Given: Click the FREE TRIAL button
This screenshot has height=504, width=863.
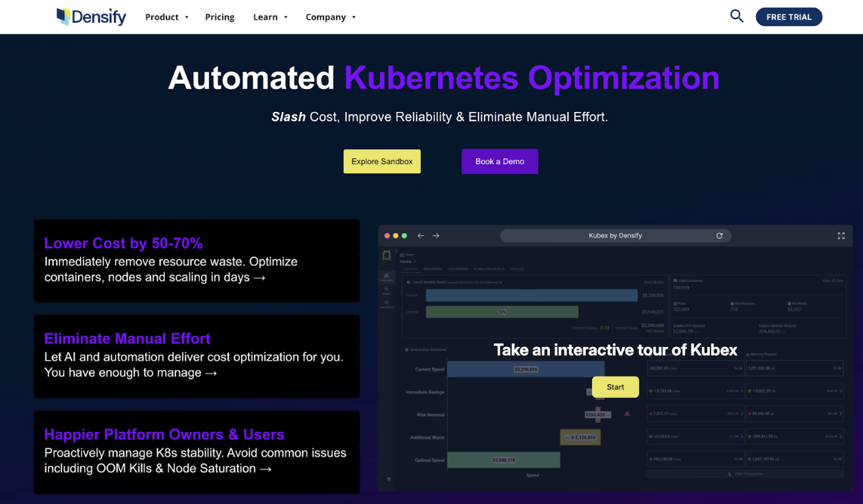Looking at the screenshot, I should click(x=788, y=17).
